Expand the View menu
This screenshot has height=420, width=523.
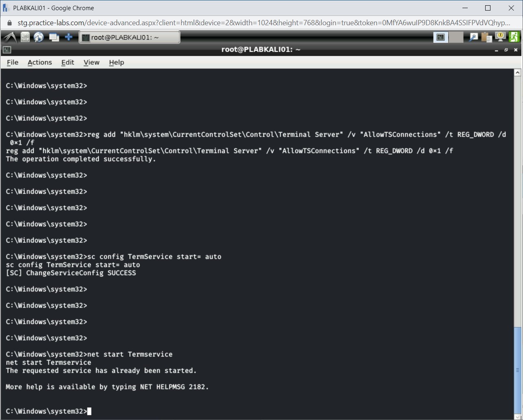tap(92, 62)
